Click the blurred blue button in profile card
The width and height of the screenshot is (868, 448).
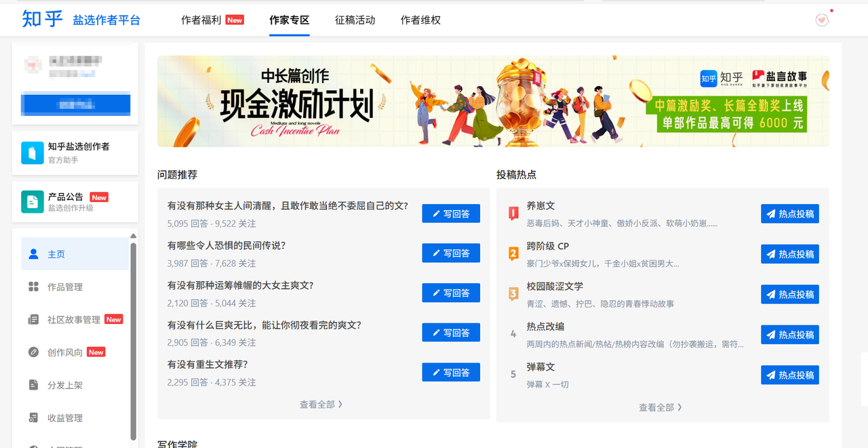[x=76, y=104]
